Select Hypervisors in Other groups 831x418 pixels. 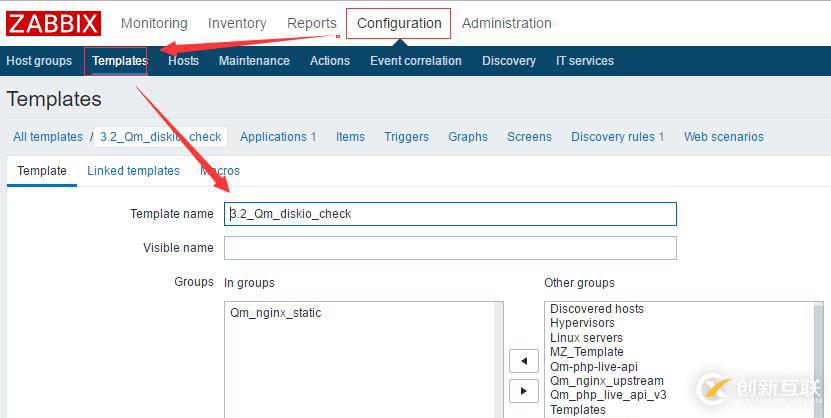click(x=582, y=323)
